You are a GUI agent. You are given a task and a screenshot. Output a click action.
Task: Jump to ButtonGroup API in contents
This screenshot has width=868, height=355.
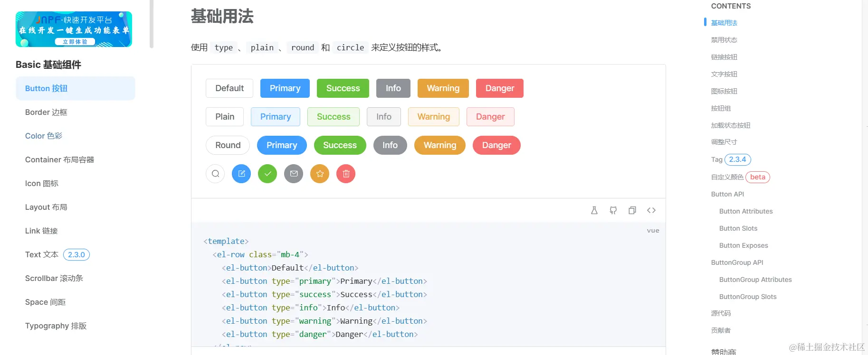point(737,262)
